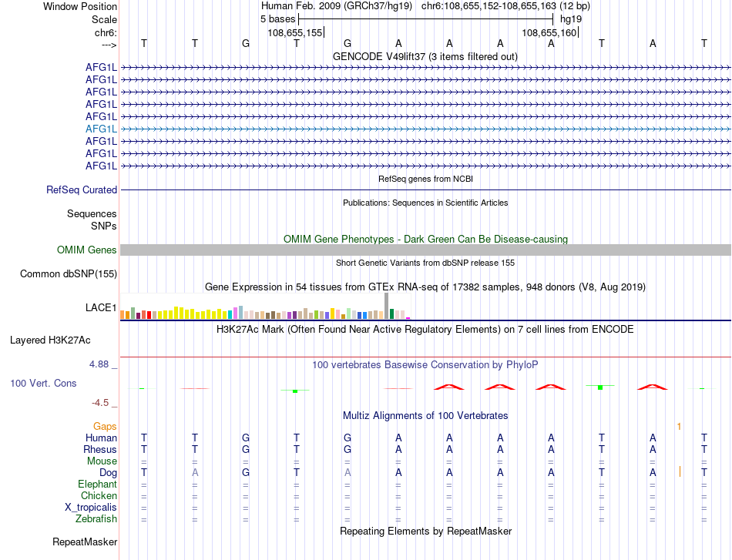Image resolution: width=732 pixels, height=560 pixels.
Task: Click the OMIM Genes gray bar
Action: pyautogui.click(x=425, y=250)
